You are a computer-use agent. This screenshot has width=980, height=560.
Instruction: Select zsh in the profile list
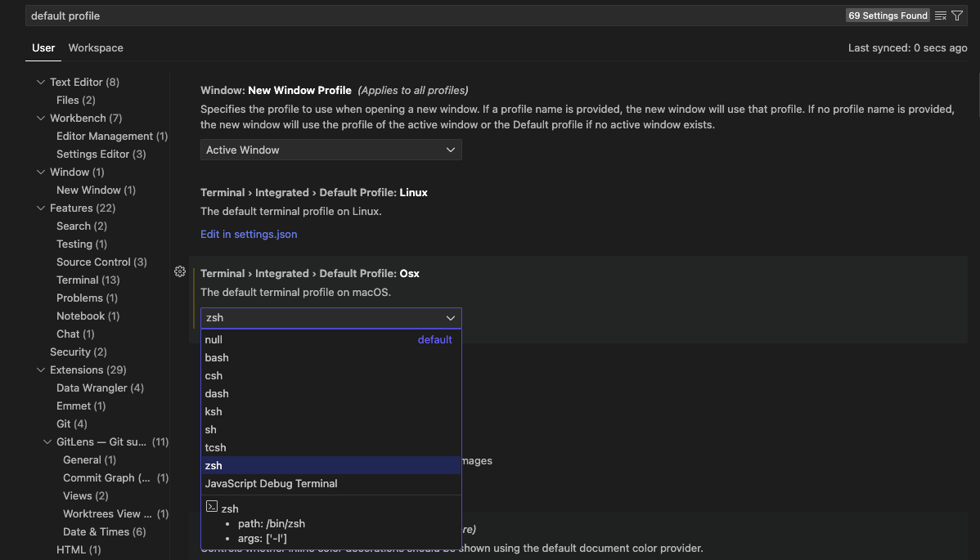coord(330,466)
